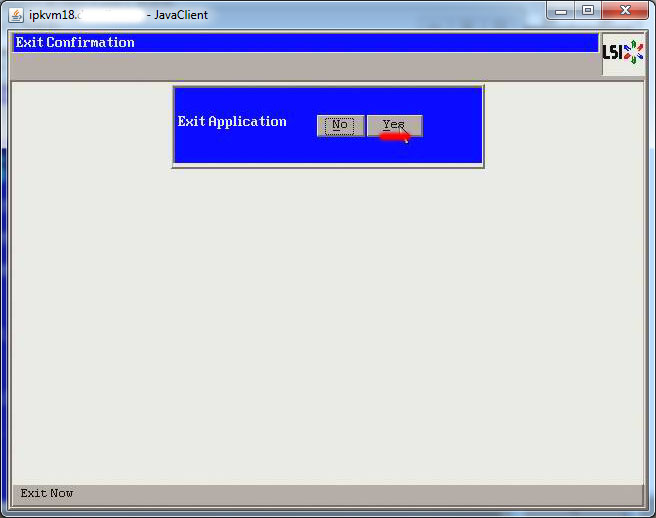
Task: Close the JavaClient window with red X
Action: click(626, 11)
